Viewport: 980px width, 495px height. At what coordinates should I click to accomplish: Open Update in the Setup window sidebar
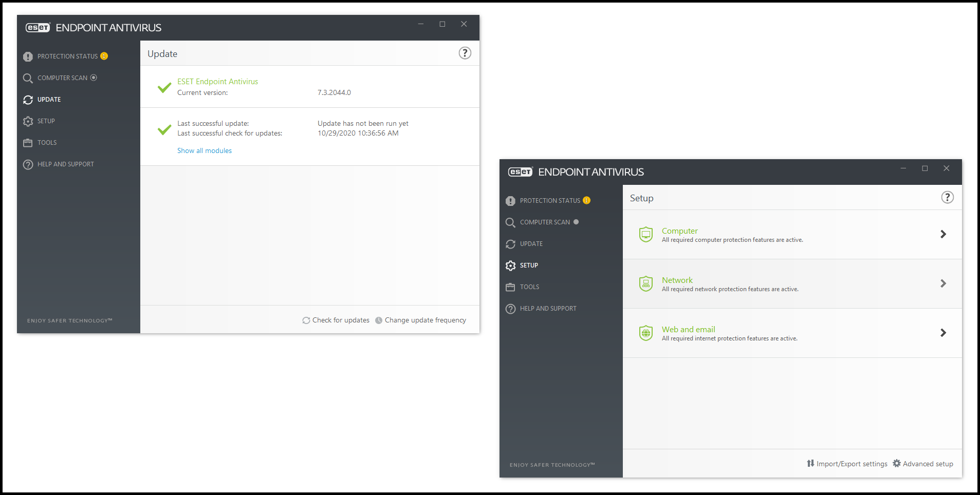531,244
